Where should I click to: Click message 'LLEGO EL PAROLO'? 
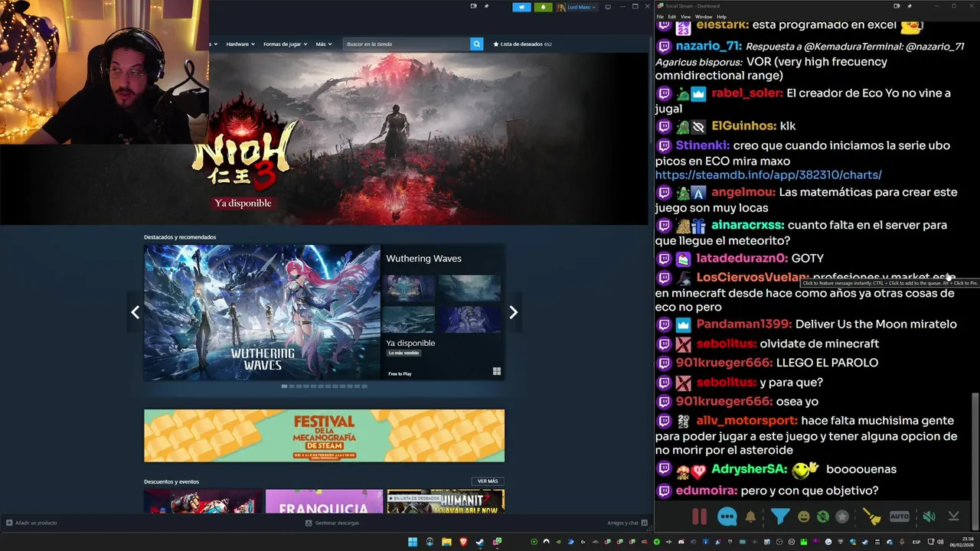coord(827,363)
